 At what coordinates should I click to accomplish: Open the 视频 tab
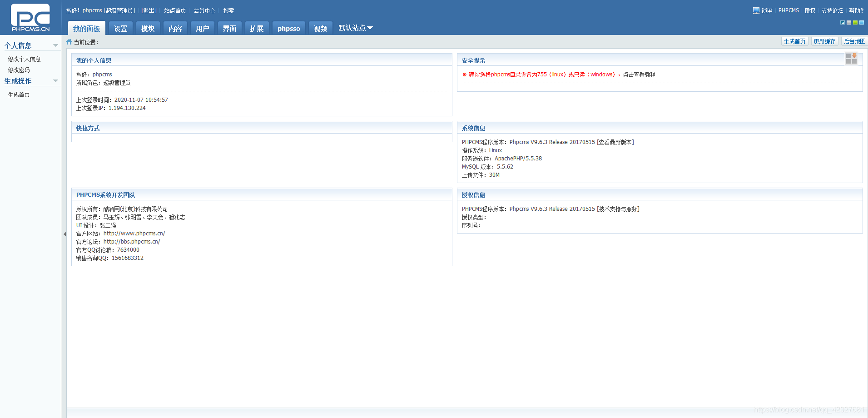click(x=321, y=28)
